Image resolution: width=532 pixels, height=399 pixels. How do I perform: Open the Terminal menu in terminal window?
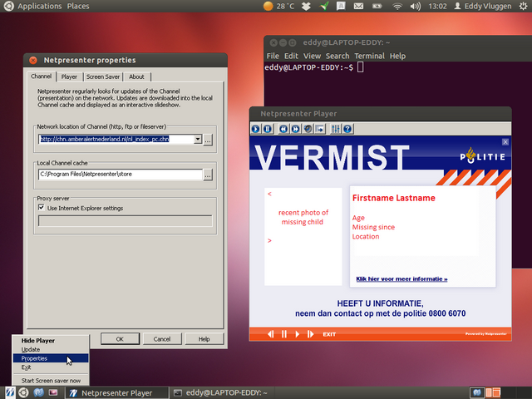point(369,56)
